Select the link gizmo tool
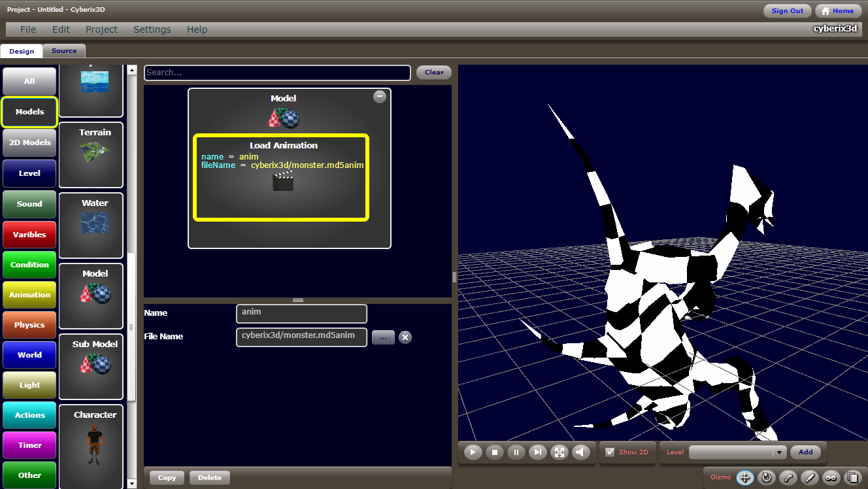 tap(831, 477)
